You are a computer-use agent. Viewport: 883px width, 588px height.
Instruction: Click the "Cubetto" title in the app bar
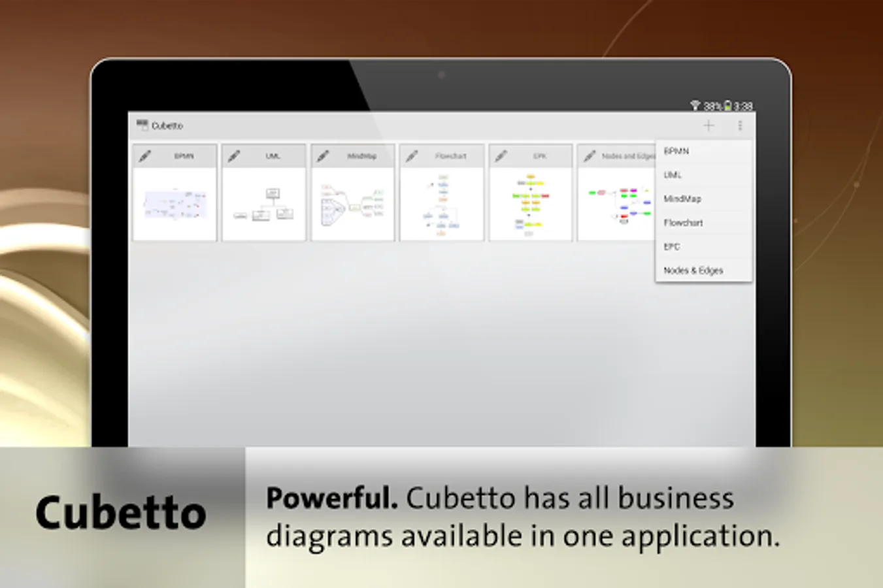(x=167, y=125)
